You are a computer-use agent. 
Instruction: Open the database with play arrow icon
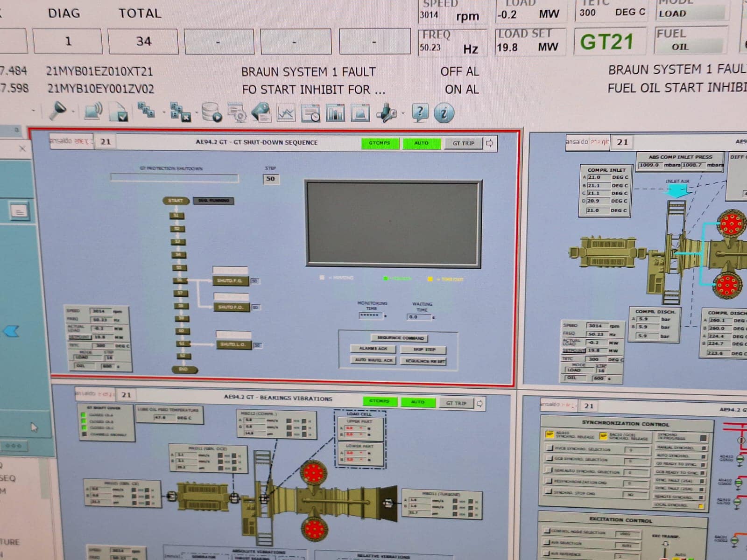click(x=211, y=112)
